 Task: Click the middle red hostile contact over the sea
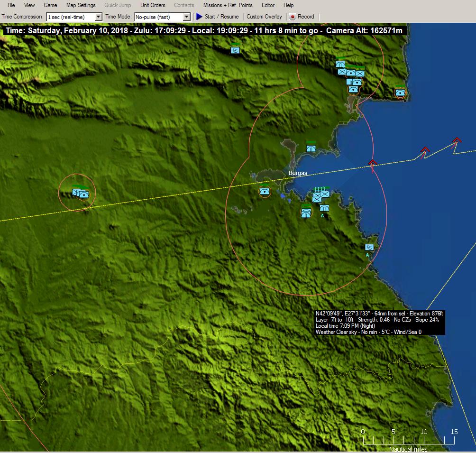425,150
